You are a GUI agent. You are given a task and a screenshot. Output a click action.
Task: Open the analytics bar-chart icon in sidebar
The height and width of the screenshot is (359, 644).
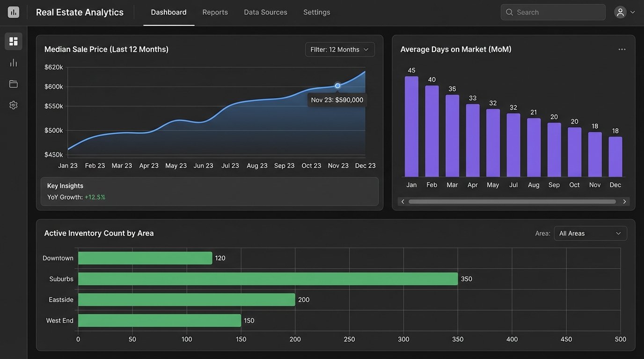13,62
